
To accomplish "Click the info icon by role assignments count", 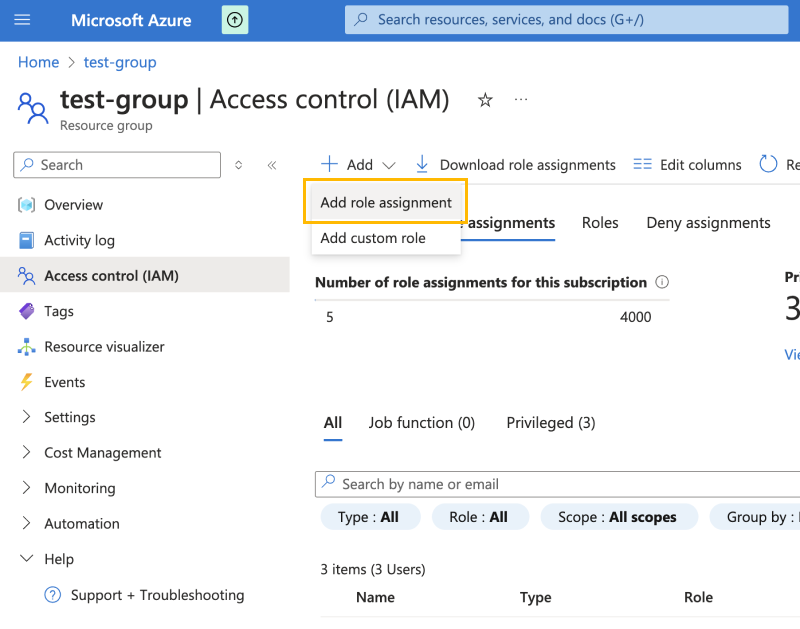I will (662, 282).
